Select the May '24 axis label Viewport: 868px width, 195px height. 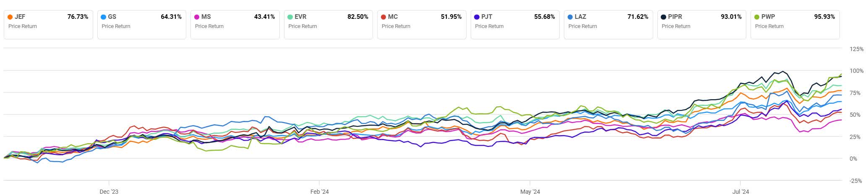(530, 192)
